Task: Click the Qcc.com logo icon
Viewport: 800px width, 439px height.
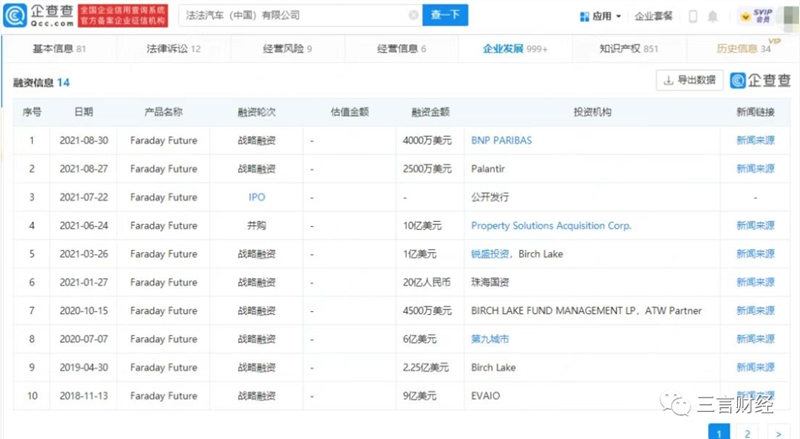Action: point(15,15)
